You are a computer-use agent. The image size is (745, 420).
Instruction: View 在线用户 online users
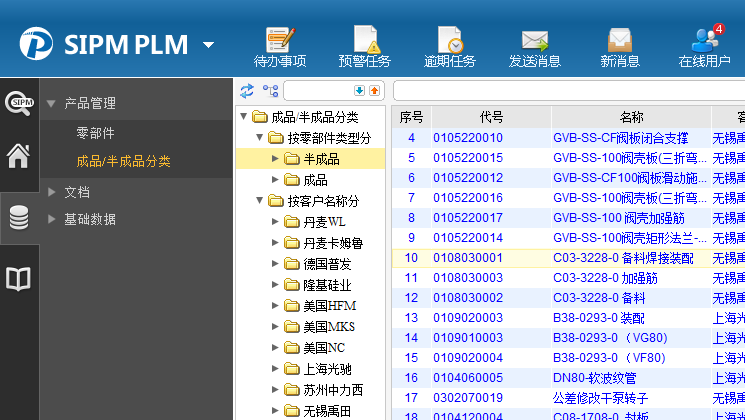(704, 46)
